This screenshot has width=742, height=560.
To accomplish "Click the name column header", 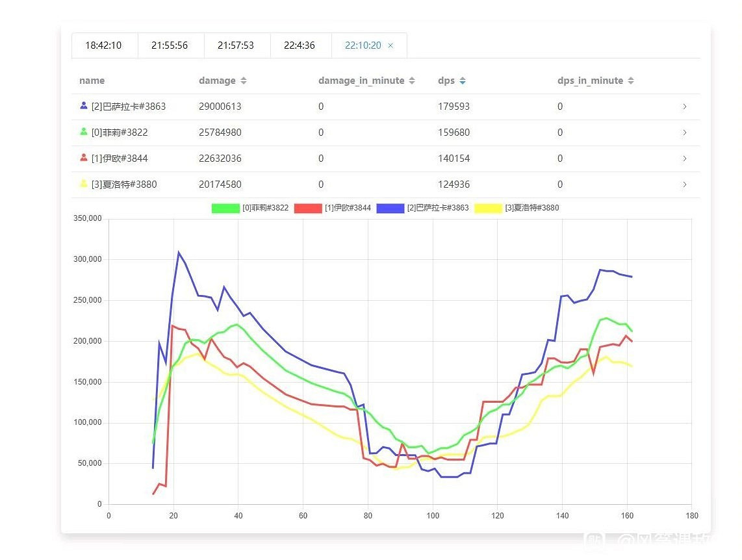I will pyautogui.click(x=92, y=81).
